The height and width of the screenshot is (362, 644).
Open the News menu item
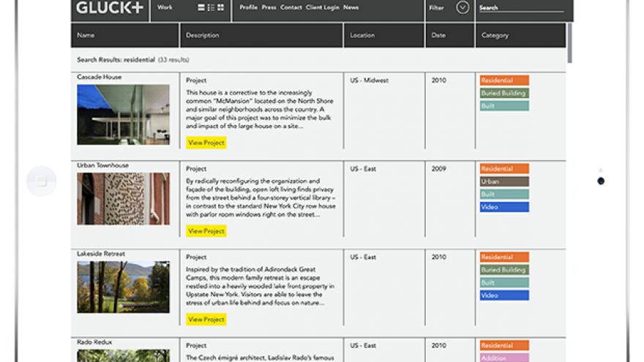pos(351,7)
